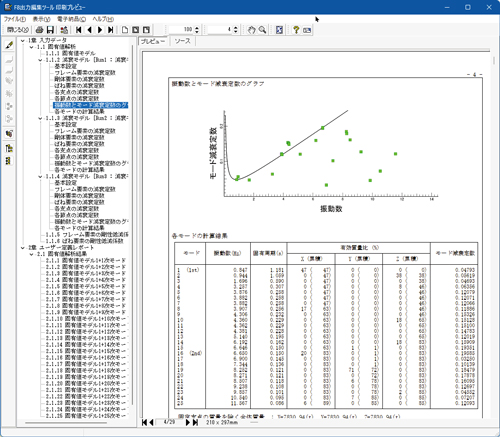
Task: Select 1.1.6 ばね要素の剛性低減係数 item
Action: pyautogui.click(x=84, y=241)
